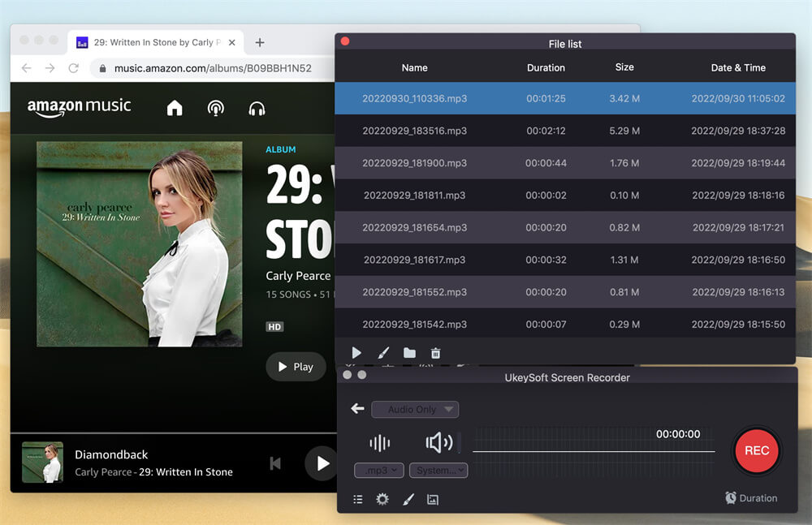Open recorder settings via the gear icon
Screen dimensions: 812x525
pos(382,499)
